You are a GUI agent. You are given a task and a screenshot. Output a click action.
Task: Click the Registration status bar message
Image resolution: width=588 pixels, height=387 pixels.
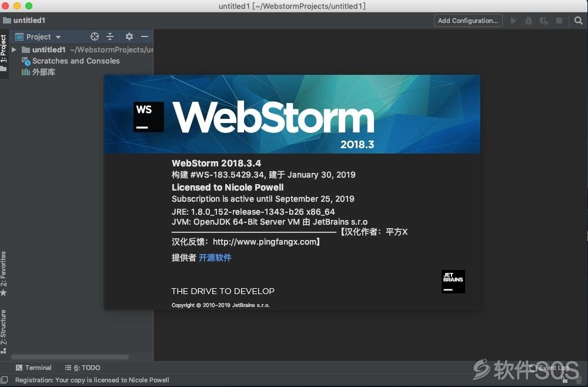[92, 380]
